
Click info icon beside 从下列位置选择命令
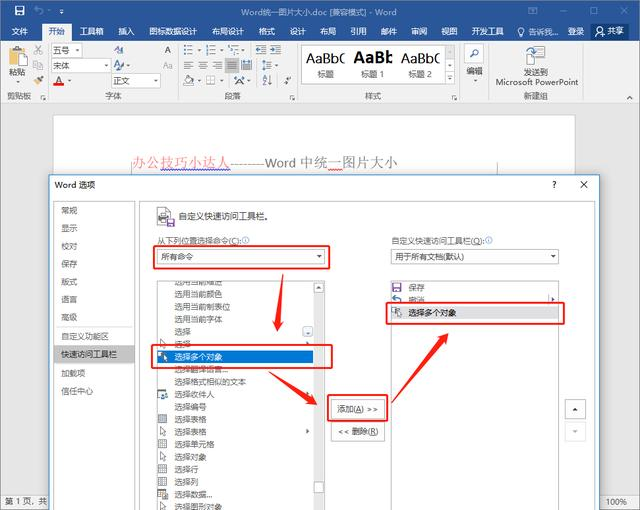click(246, 240)
